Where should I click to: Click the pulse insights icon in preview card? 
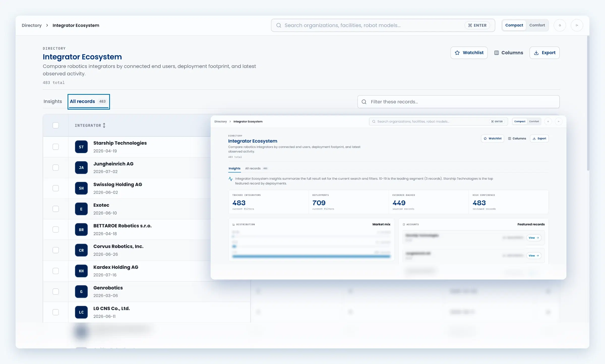(x=230, y=179)
